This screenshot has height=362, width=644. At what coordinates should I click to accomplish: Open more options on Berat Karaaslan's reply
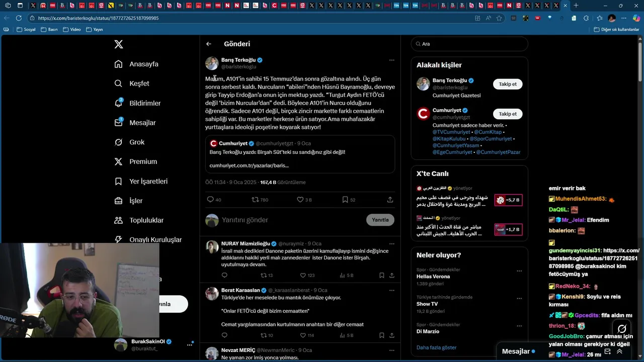pos(391,290)
